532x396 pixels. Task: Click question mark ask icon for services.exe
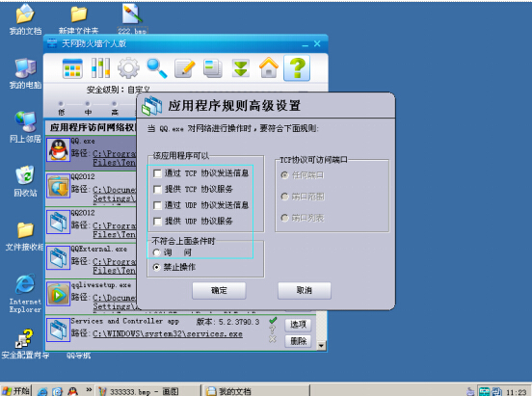tap(272, 330)
